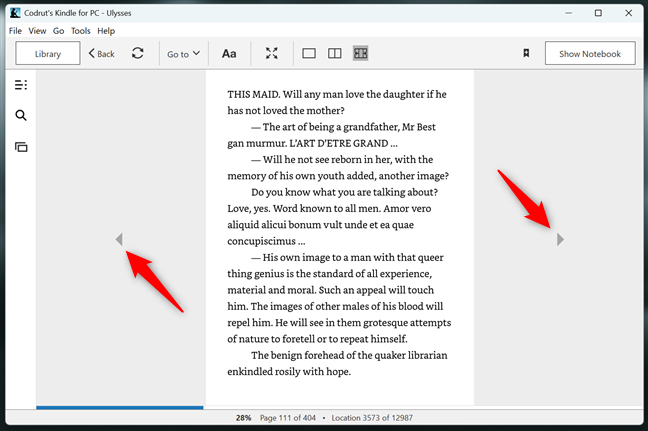Open the File menu

click(x=15, y=31)
